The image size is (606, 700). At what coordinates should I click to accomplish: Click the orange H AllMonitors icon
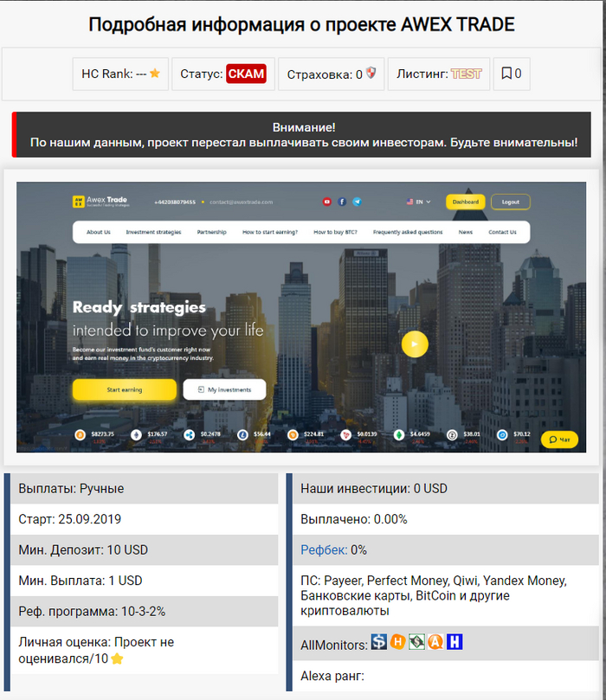pos(397,642)
